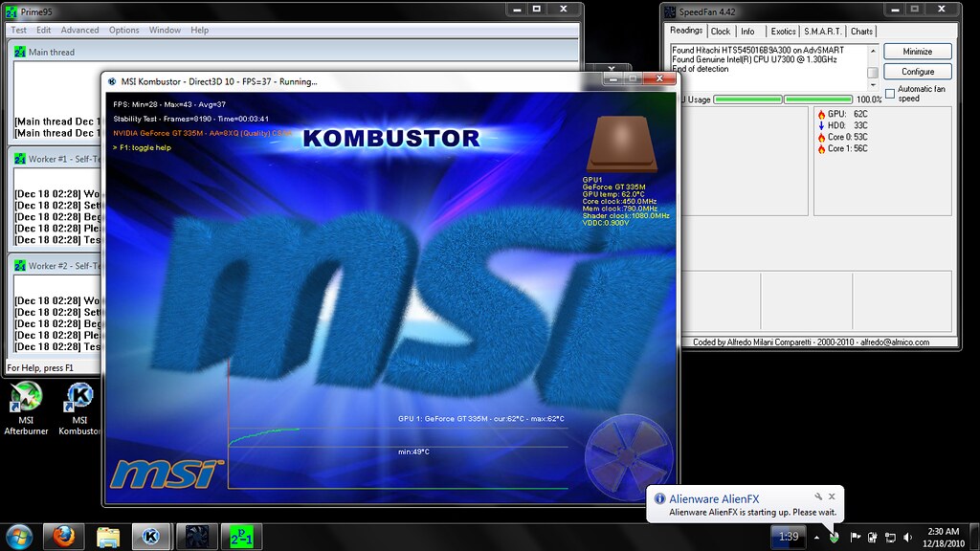Open the Options menu in Prime95
This screenshot has height=551, width=980.
(x=123, y=30)
